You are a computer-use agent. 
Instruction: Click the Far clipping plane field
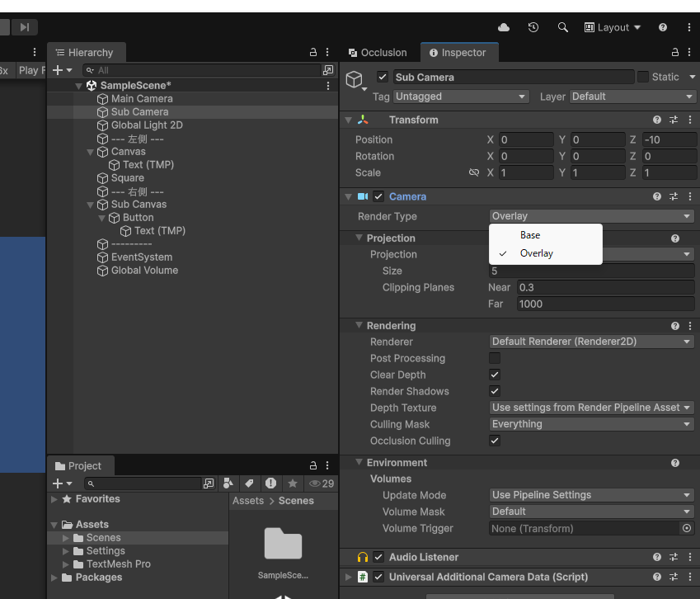(604, 304)
